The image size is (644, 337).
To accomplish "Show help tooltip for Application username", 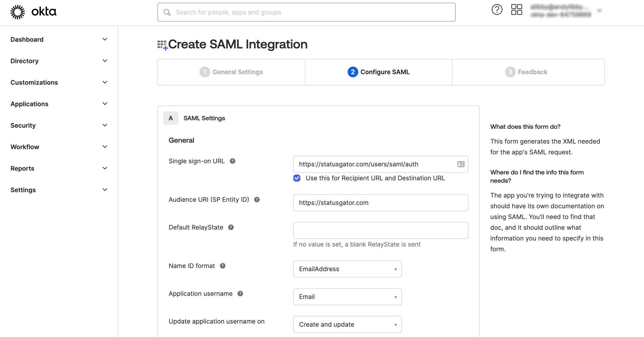I will pyautogui.click(x=240, y=294).
